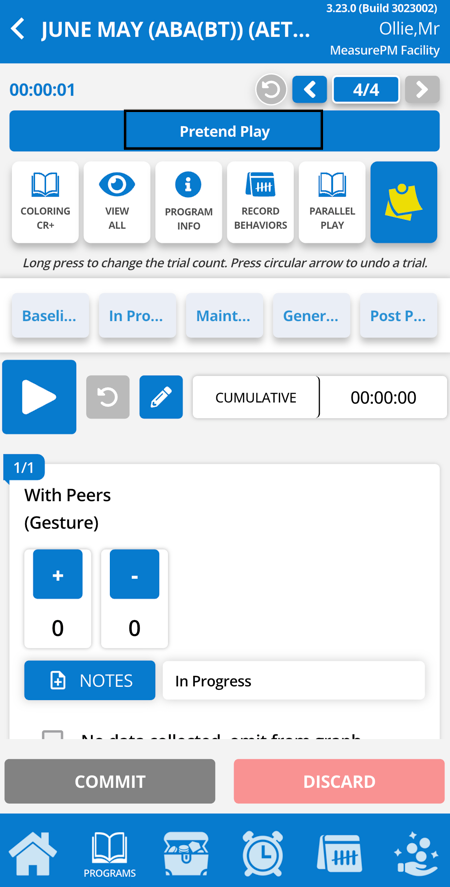This screenshot has height=887, width=450.
Task: Go to the Home screen
Action: pyautogui.click(x=33, y=853)
